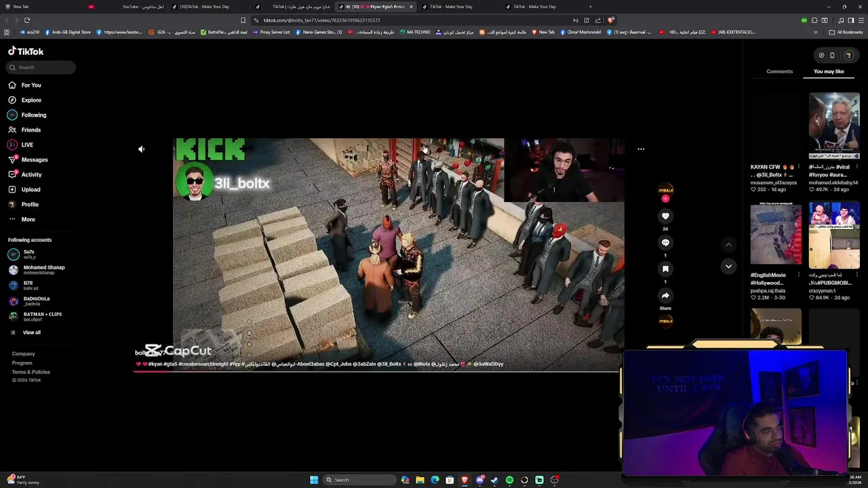The width and height of the screenshot is (868, 488).
Task: Open the weather widget on taskbar
Action: pos(23,480)
